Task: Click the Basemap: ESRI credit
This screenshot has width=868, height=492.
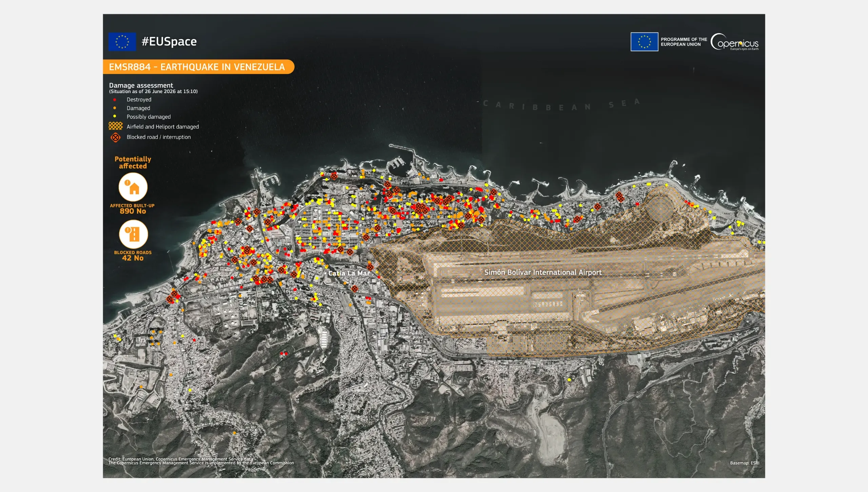Action: pos(745,463)
